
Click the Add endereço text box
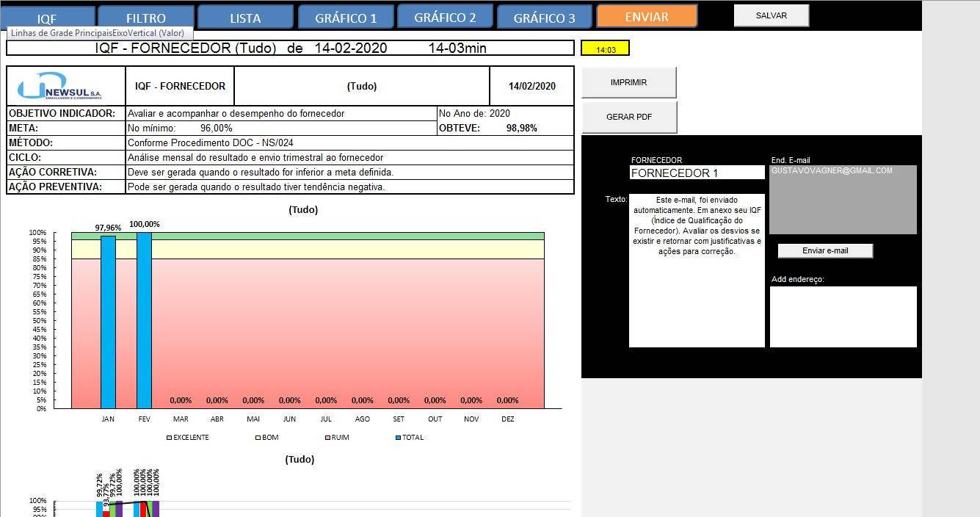point(843,317)
